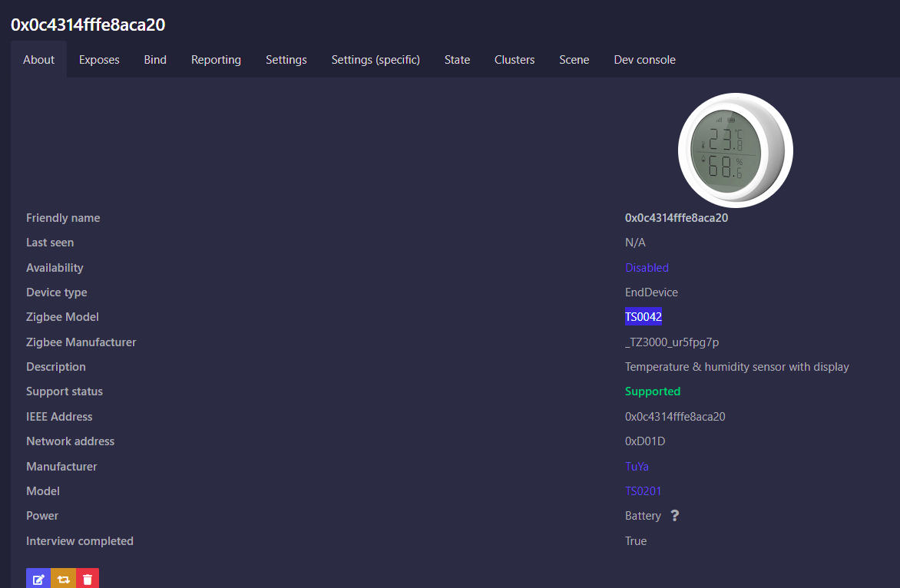Open the Clusters tab
900x588 pixels.
coord(515,60)
